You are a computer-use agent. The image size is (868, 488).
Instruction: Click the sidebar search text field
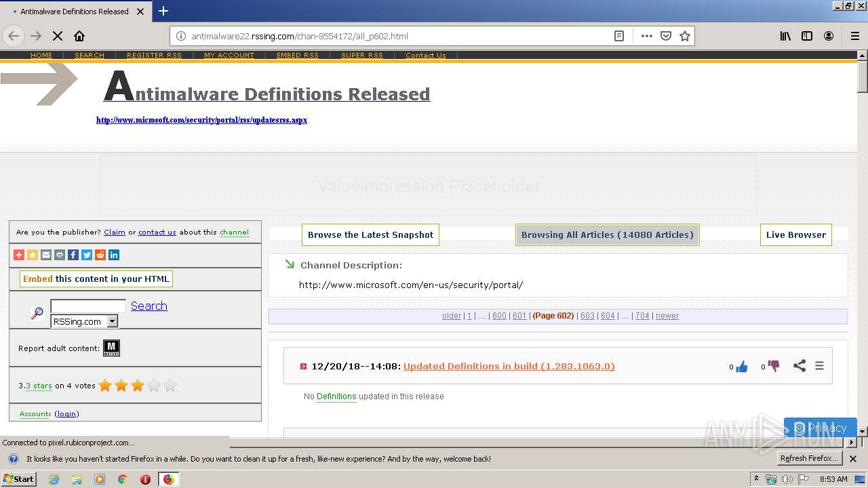(88, 306)
